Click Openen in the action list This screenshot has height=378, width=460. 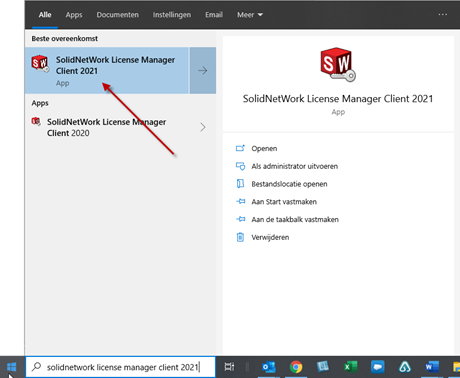coord(264,148)
